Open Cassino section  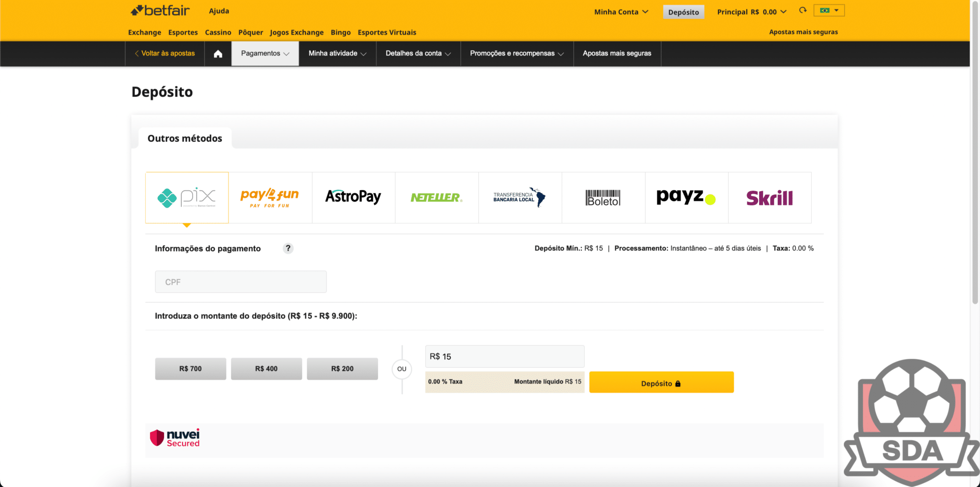point(218,33)
